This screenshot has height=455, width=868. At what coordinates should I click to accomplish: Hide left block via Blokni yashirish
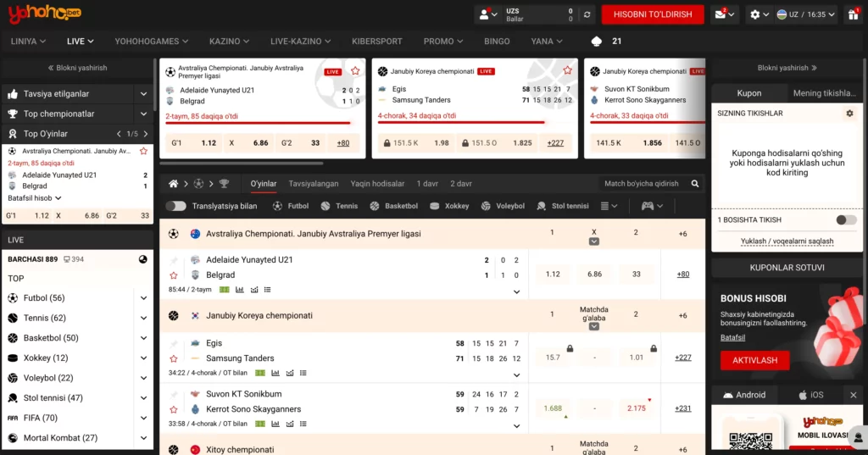click(77, 68)
